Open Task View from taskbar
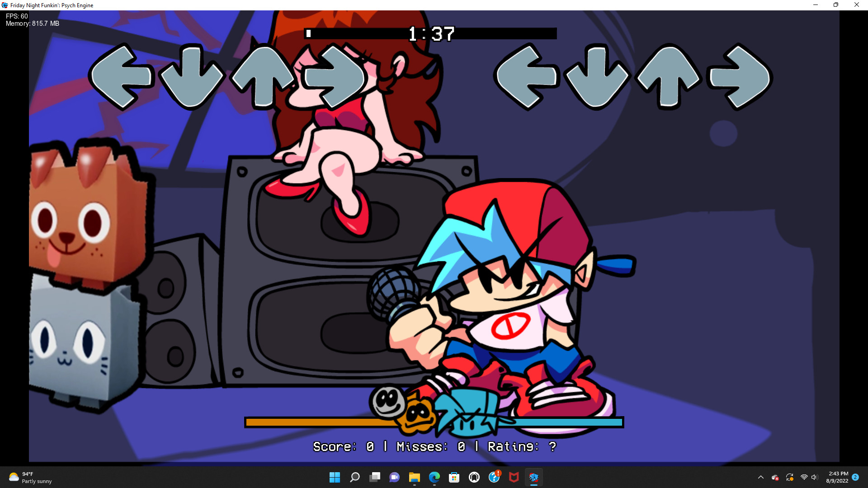This screenshot has height=488, width=868. [x=375, y=477]
